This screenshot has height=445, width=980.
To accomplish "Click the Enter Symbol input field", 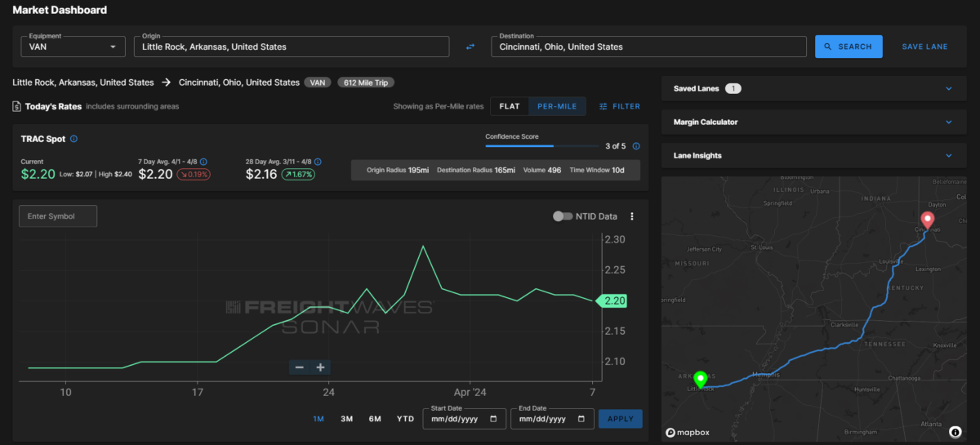I will [58, 216].
